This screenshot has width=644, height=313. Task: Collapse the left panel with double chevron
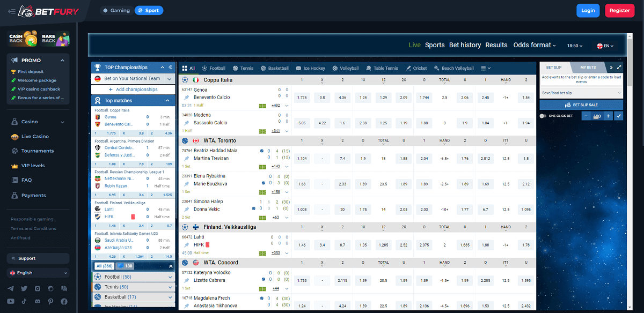click(171, 68)
